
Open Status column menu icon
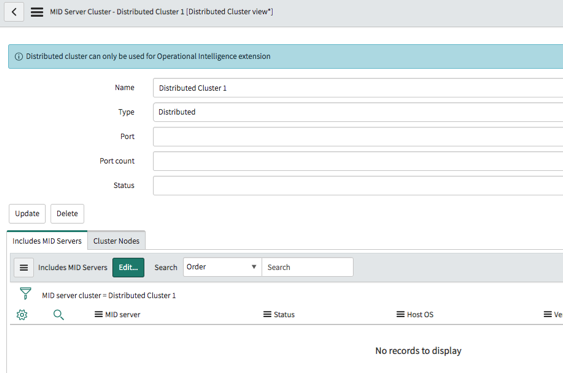coord(267,314)
